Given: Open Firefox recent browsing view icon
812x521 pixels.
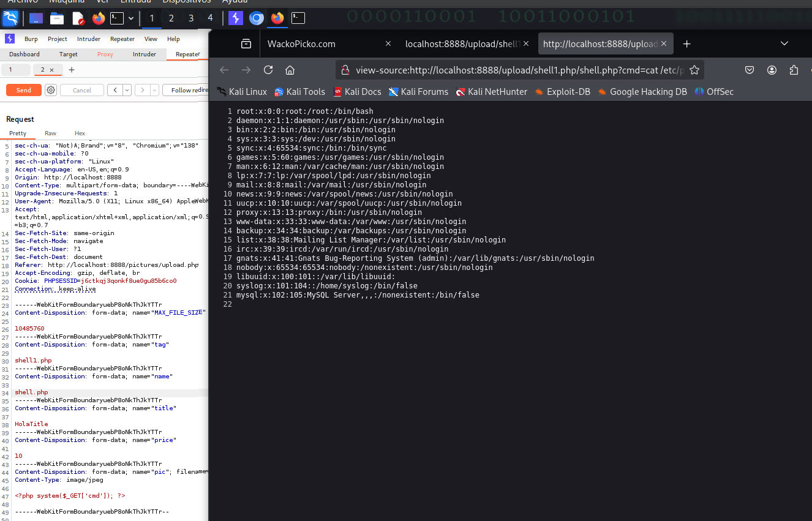Looking at the screenshot, I should point(246,44).
